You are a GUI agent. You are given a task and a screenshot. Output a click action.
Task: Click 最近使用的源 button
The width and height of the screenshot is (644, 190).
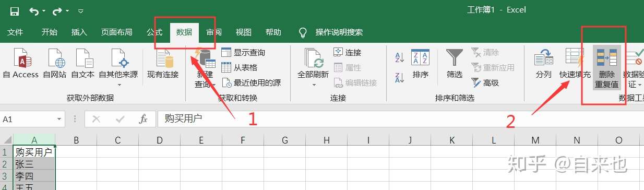click(x=251, y=82)
